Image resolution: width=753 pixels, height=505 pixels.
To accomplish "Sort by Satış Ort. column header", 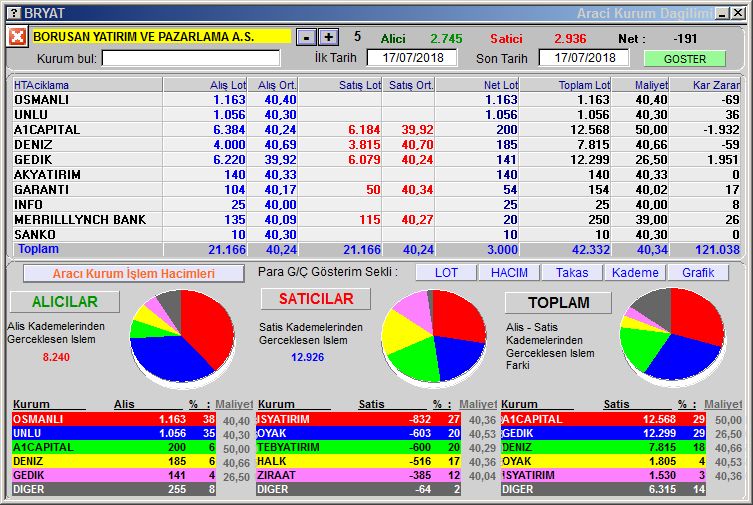I will tap(409, 85).
